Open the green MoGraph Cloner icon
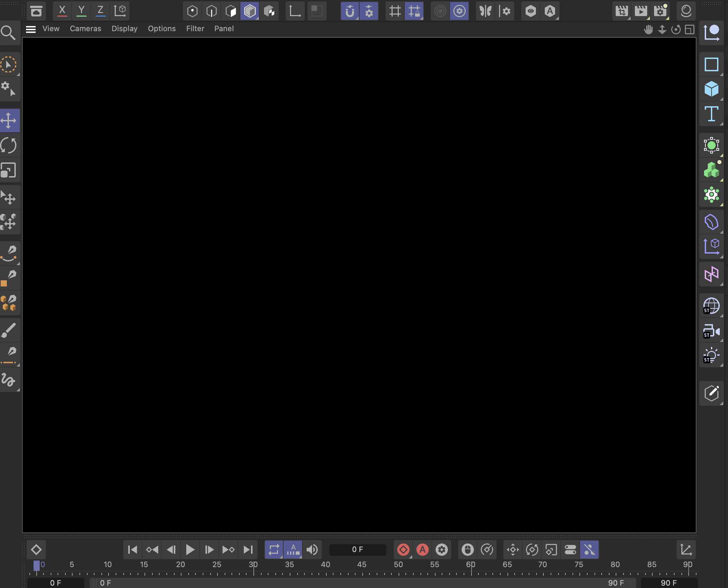This screenshot has height=588, width=728. (x=711, y=170)
